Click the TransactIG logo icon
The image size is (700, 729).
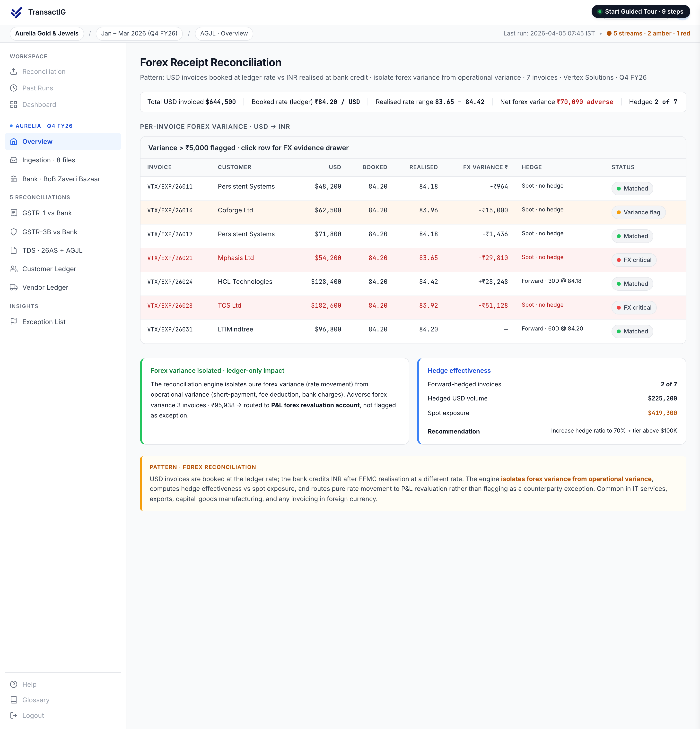point(16,12)
